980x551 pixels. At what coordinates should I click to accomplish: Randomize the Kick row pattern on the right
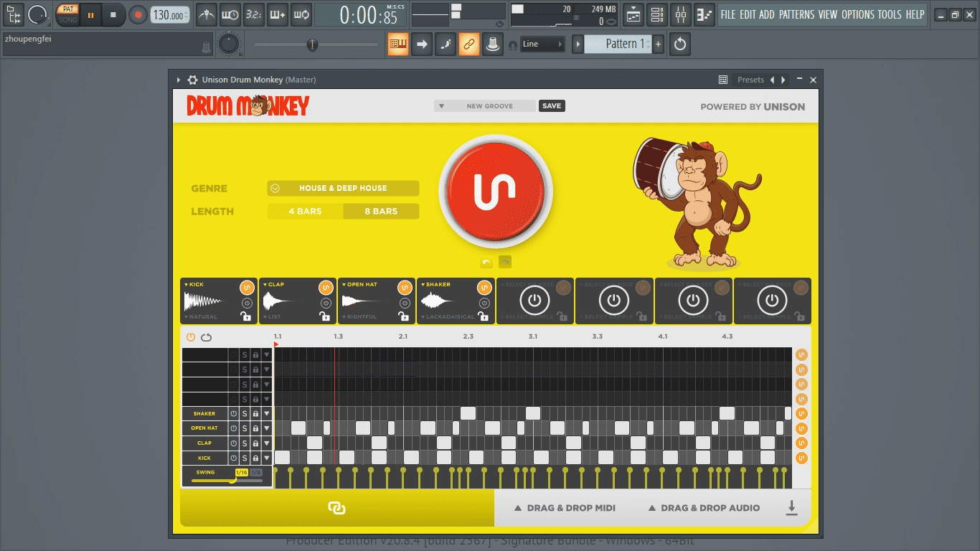pyautogui.click(x=801, y=458)
